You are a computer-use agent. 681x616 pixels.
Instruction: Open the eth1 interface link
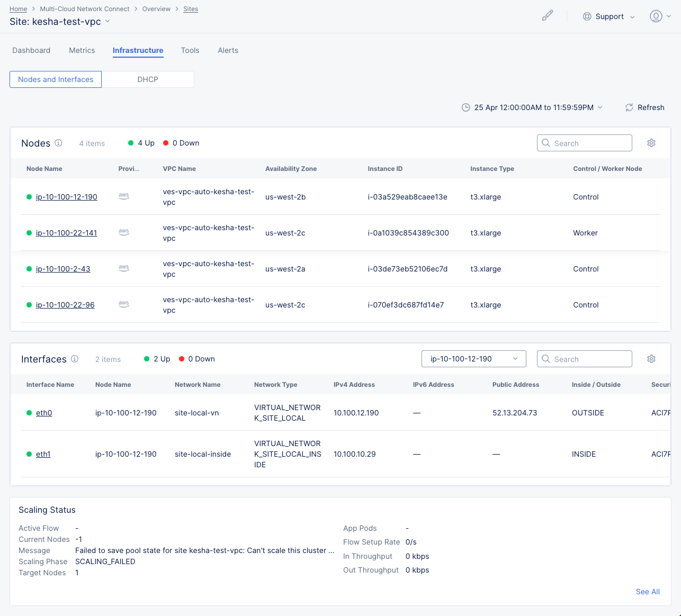43,454
